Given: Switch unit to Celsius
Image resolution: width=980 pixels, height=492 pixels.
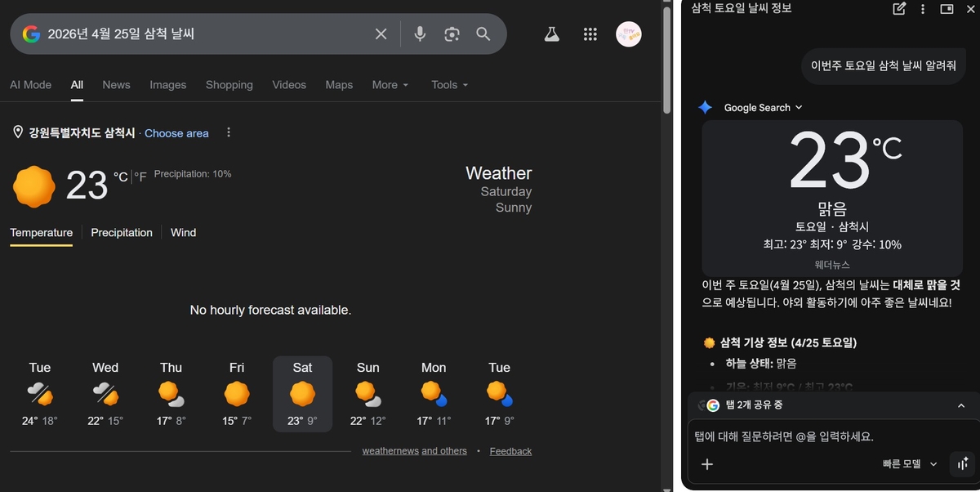Looking at the screenshot, I should 120,177.
